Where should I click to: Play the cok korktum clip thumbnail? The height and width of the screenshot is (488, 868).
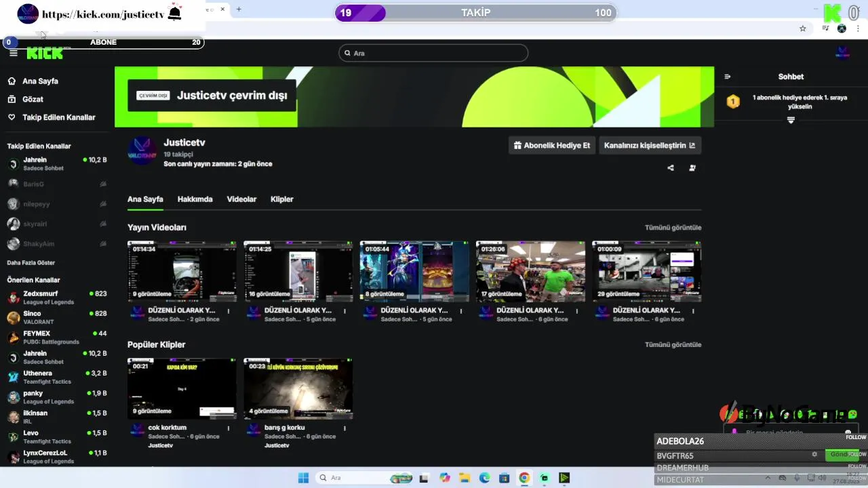182,388
